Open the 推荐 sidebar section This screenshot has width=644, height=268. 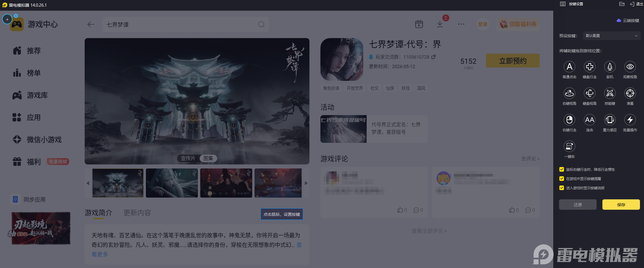click(27, 51)
